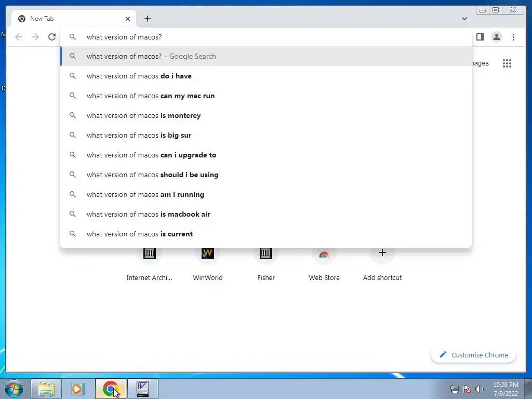Reload the page with the refresh icon
532x399 pixels.
tap(52, 37)
